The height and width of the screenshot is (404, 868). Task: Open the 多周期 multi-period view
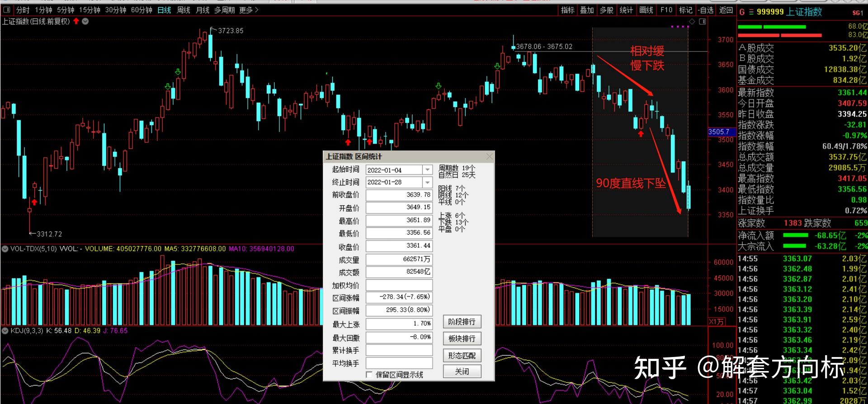coord(225,10)
